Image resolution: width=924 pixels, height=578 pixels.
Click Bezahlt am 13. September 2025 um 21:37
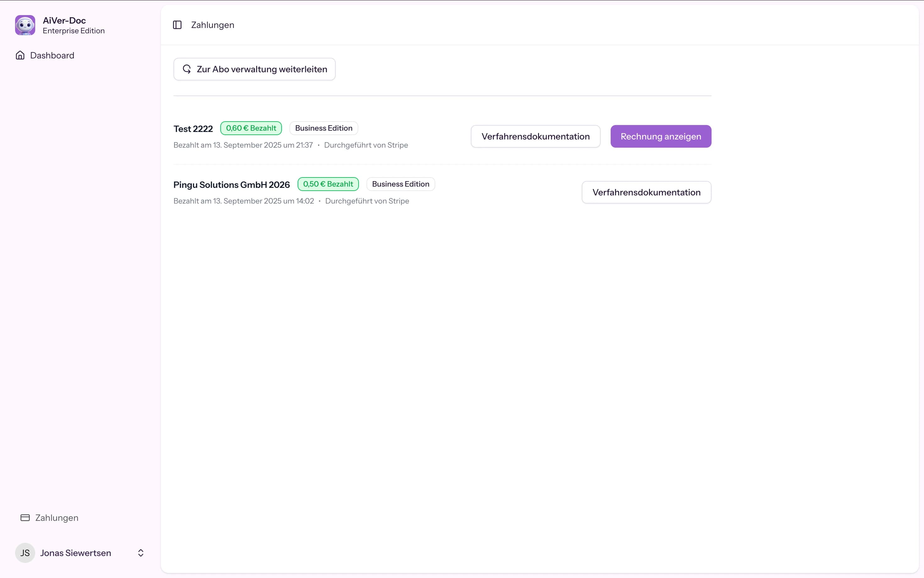243,145
